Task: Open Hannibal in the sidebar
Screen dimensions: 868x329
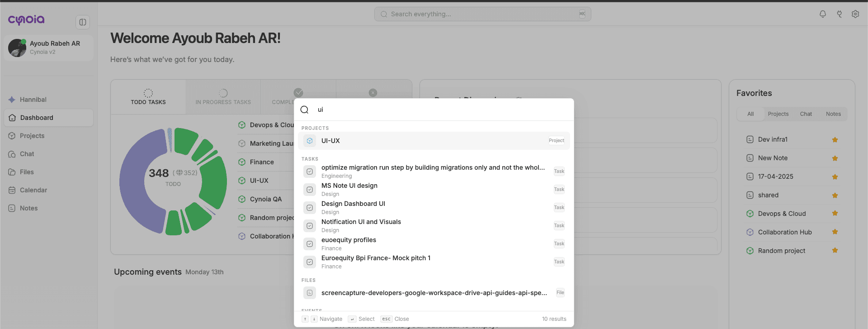Action: click(49, 100)
